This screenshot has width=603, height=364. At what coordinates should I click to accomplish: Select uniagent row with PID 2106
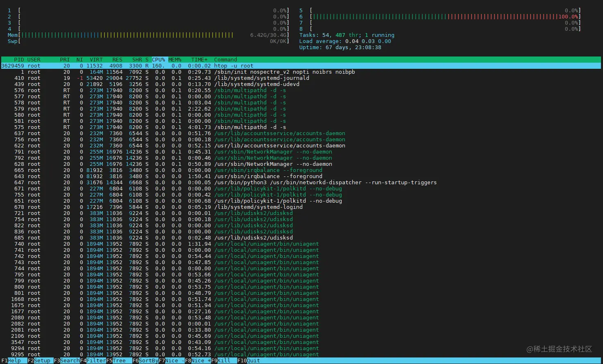click(301, 336)
